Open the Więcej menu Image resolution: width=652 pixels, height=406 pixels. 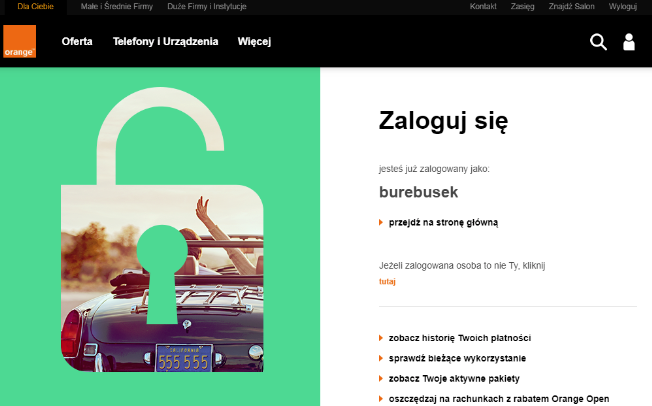pos(254,42)
